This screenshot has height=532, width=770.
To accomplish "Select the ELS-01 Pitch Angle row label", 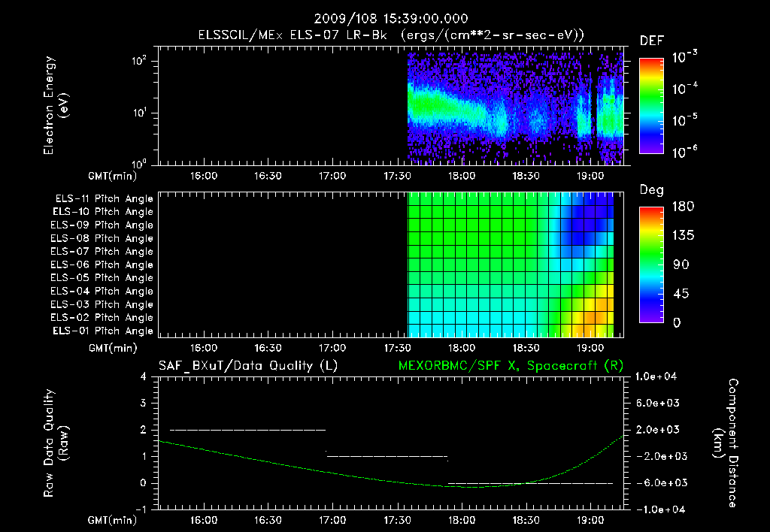I will click(103, 331).
